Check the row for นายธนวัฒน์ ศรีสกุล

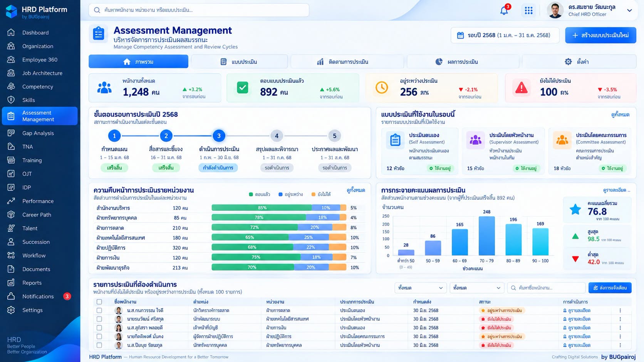[x=99, y=319]
